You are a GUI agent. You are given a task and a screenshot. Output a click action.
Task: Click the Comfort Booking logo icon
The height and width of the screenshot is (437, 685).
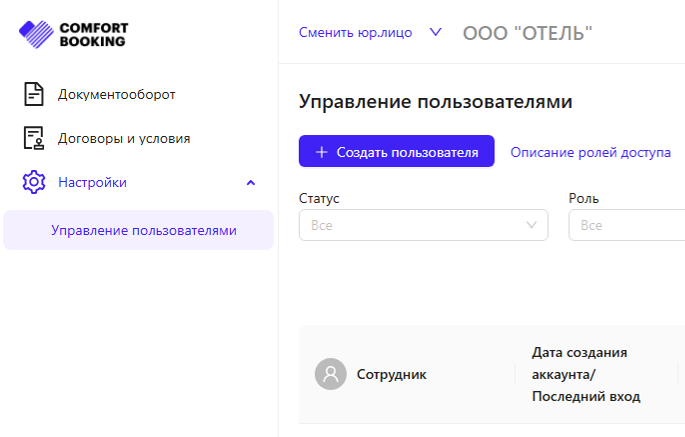tap(37, 35)
